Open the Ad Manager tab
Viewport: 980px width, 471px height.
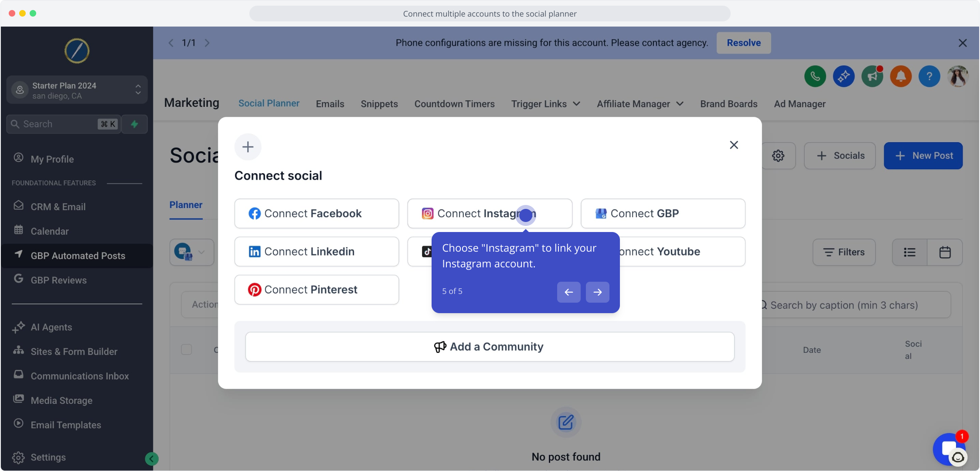pos(800,104)
